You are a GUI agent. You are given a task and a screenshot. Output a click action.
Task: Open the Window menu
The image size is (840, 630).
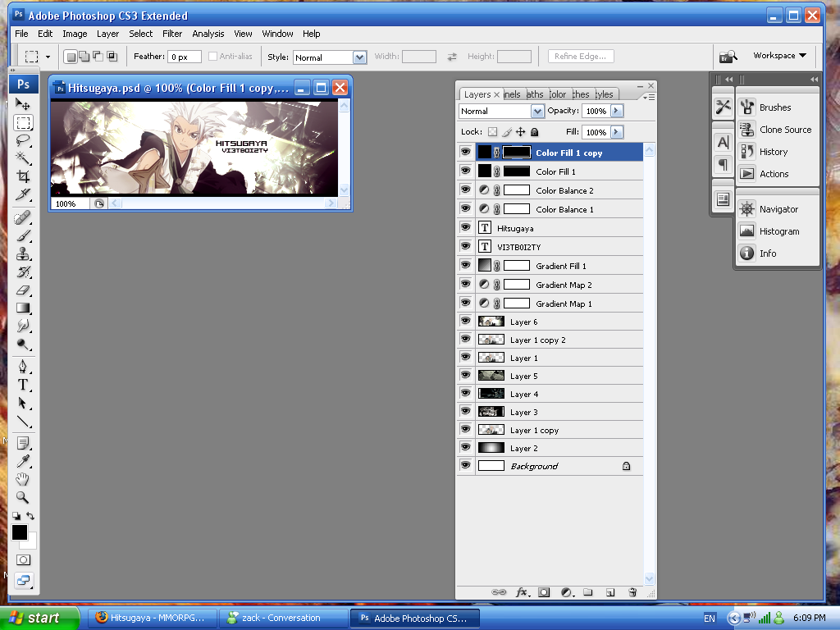tap(277, 34)
